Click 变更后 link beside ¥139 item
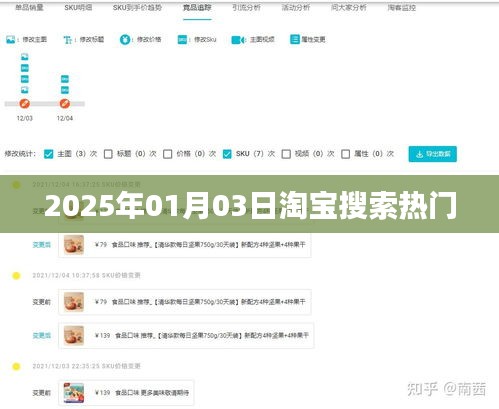 42,335
